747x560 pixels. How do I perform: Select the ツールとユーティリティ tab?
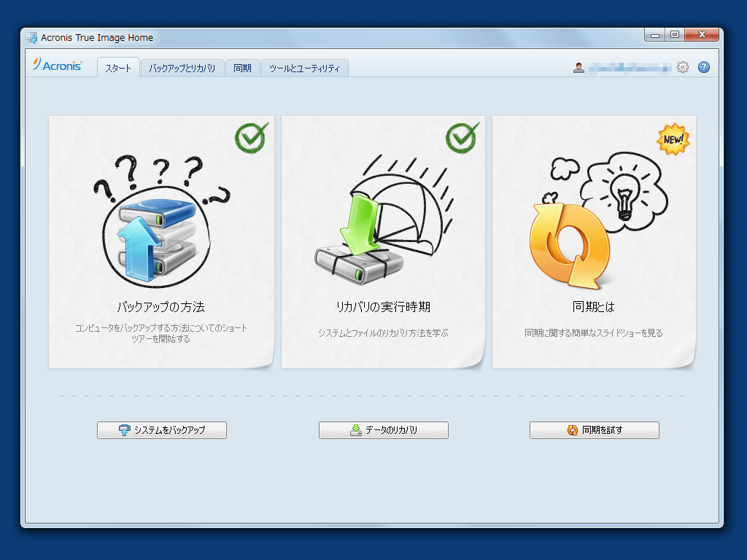pyautogui.click(x=304, y=68)
